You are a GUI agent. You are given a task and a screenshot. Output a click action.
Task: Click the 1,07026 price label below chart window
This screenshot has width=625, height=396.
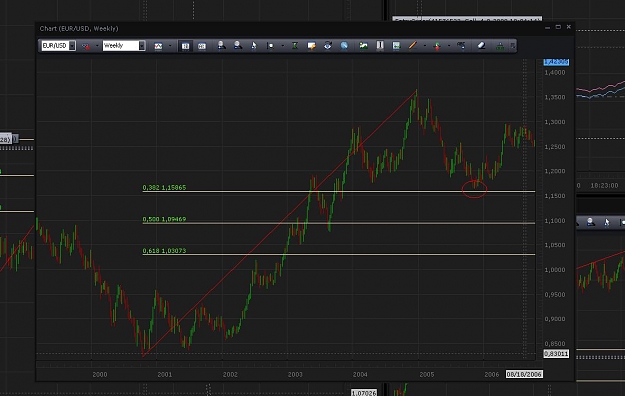point(364,393)
